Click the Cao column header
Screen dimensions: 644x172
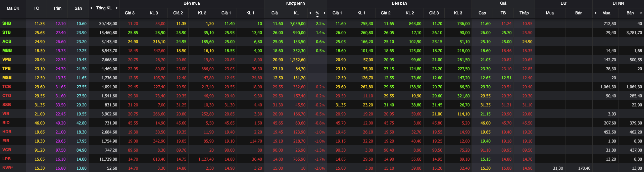tap(482, 13)
